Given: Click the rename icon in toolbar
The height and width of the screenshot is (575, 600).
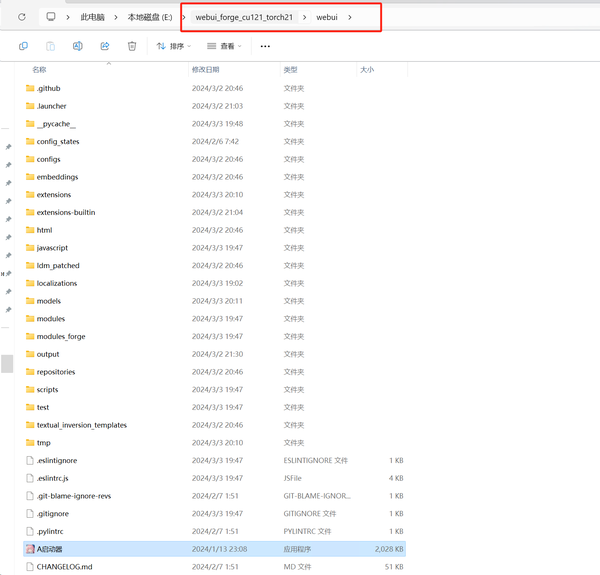Looking at the screenshot, I should (78, 46).
